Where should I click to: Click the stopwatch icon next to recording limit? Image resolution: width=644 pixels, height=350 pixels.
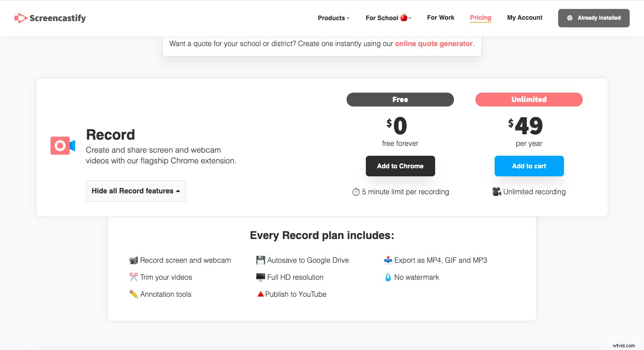click(x=356, y=192)
